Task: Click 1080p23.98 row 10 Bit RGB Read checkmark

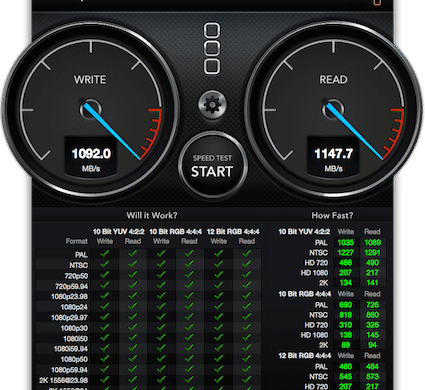Action: pyautogui.click(x=189, y=296)
